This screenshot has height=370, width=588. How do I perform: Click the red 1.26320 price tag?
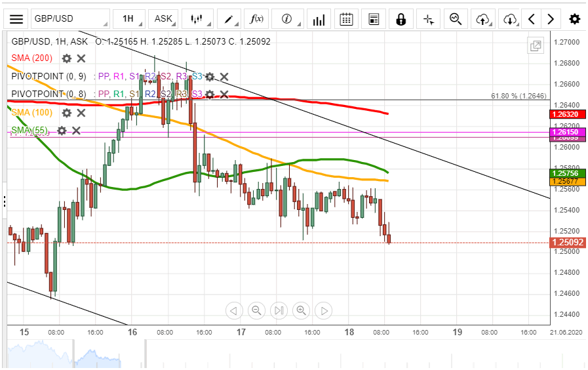567,114
